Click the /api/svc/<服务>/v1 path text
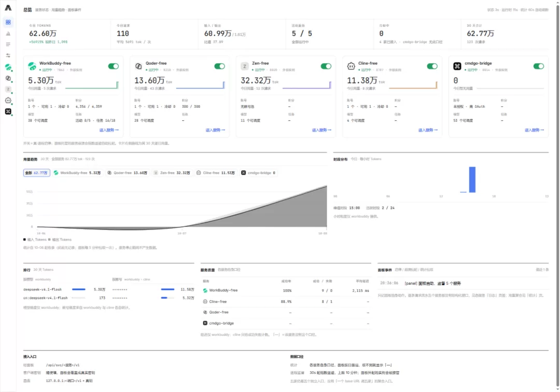Image resolution: width=560 pixels, height=392 pixels. pyautogui.click(x=63, y=365)
